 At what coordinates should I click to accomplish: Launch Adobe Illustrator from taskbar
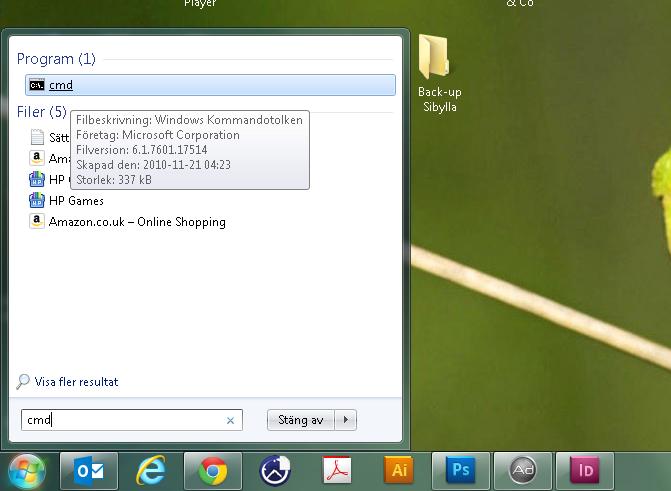coord(399,470)
